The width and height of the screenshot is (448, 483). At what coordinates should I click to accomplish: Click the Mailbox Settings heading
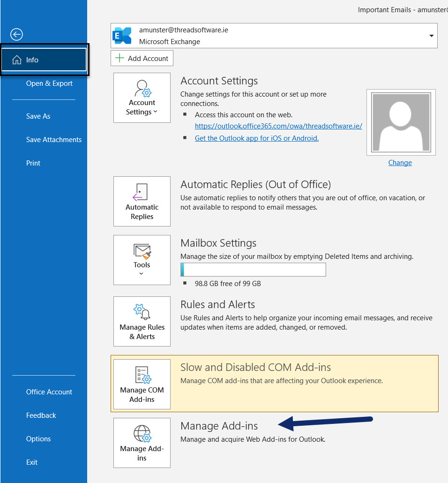(218, 243)
